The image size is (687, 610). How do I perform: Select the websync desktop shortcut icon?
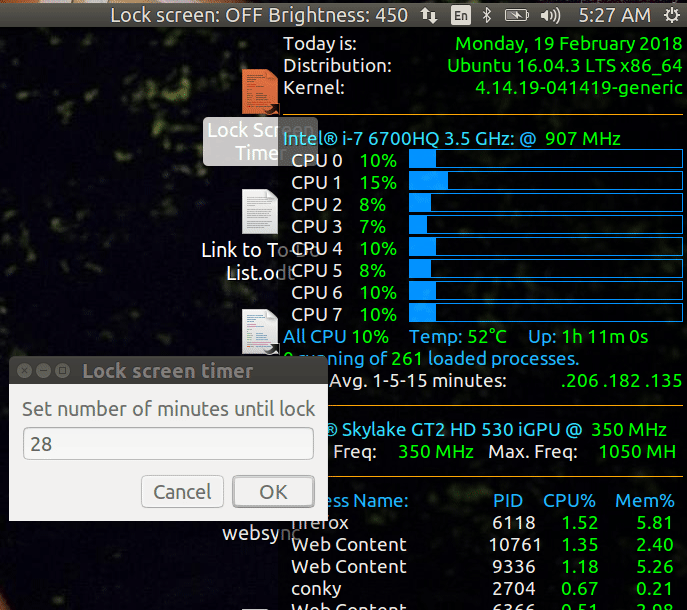(x=260, y=332)
